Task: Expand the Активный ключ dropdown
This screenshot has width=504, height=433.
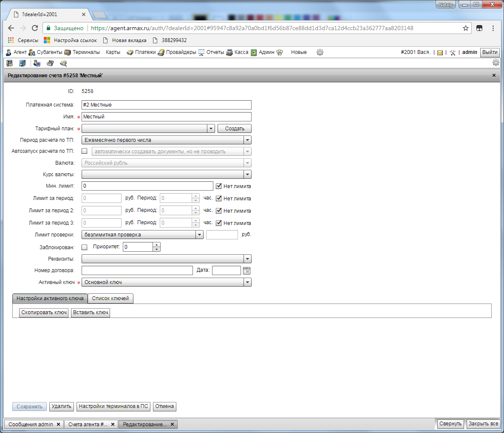Action: pyautogui.click(x=247, y=282)
